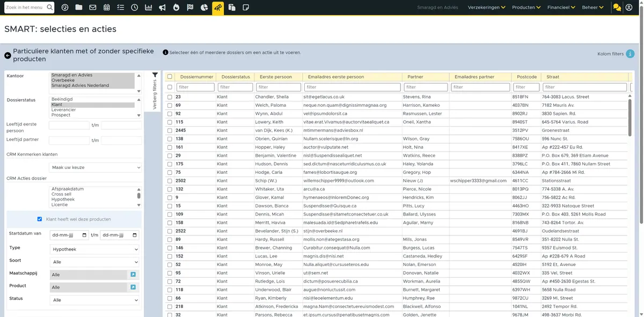
Task: Open the Verzekeringen menu
Action: (486, 8)
